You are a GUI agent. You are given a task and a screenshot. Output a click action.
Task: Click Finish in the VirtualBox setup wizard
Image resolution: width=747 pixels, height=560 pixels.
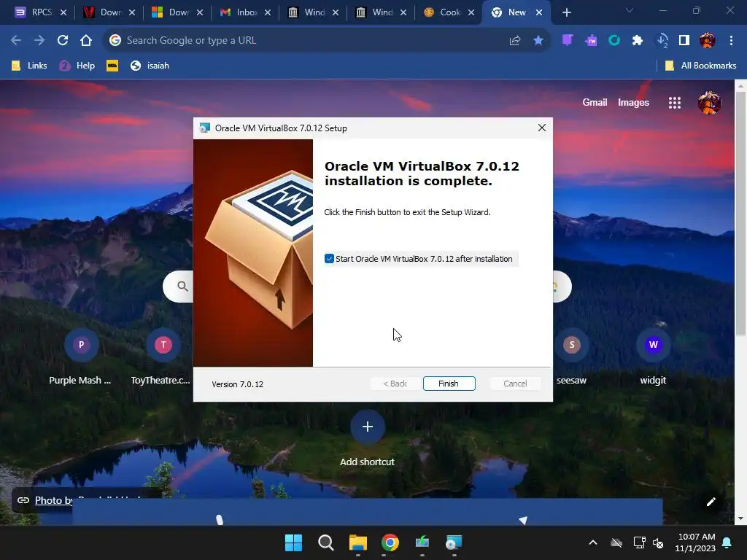449,384
